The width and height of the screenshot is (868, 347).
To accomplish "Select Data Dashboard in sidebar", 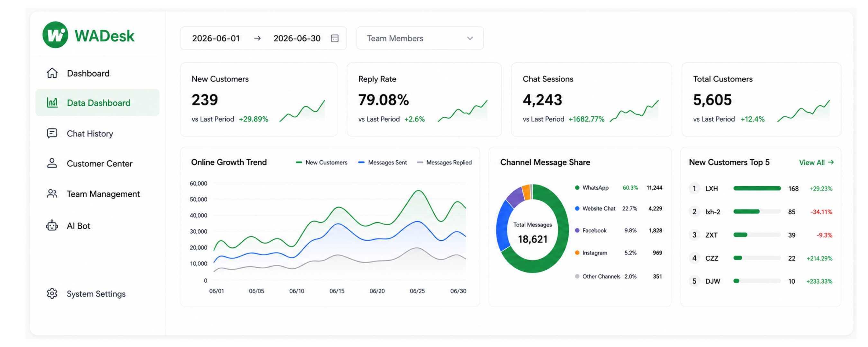I will tap(97, 102).
